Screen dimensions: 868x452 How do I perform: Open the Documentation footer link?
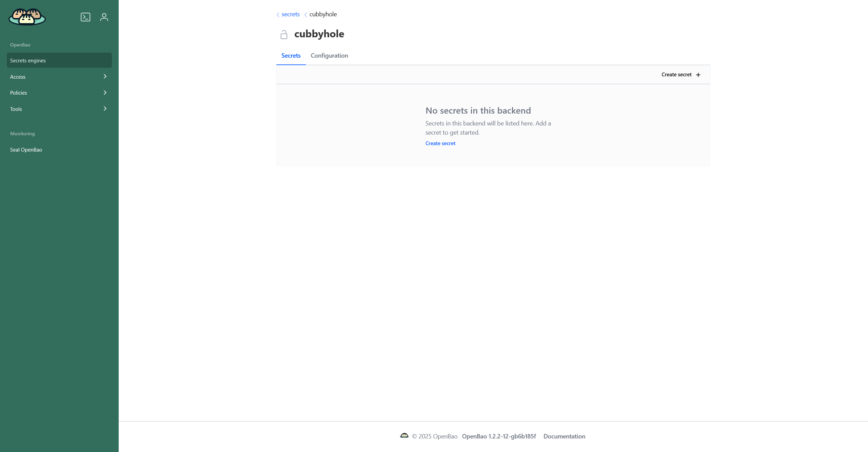click(x=564, y=436)
